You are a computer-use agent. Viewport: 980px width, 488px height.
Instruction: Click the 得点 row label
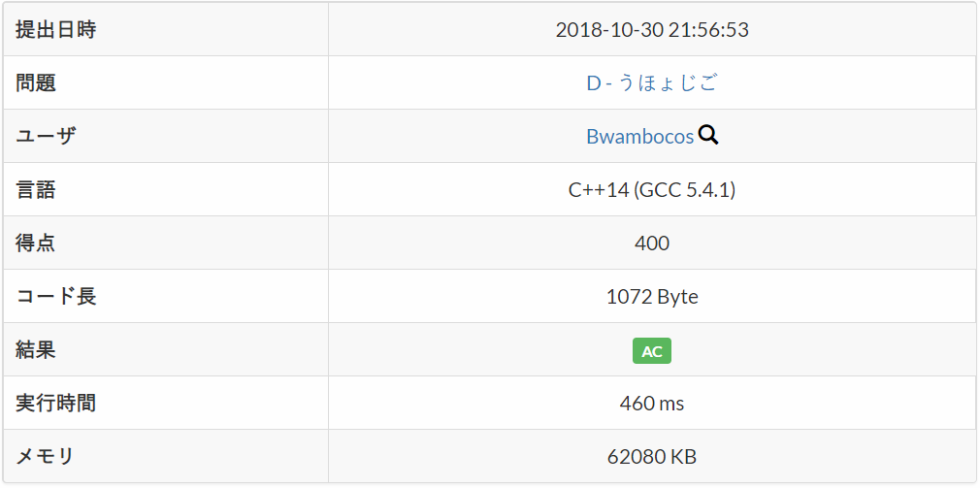coord(37,244)
